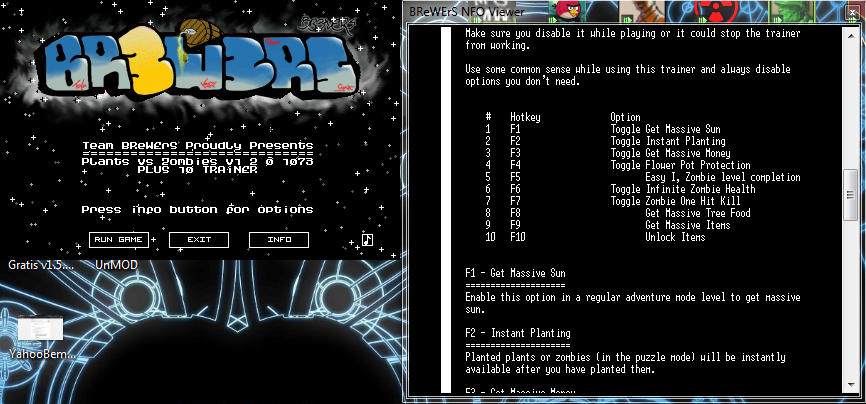Toggle the music note icon
Image resolution: width=866 pixels, height=404 pixels.
pos(367,239)
